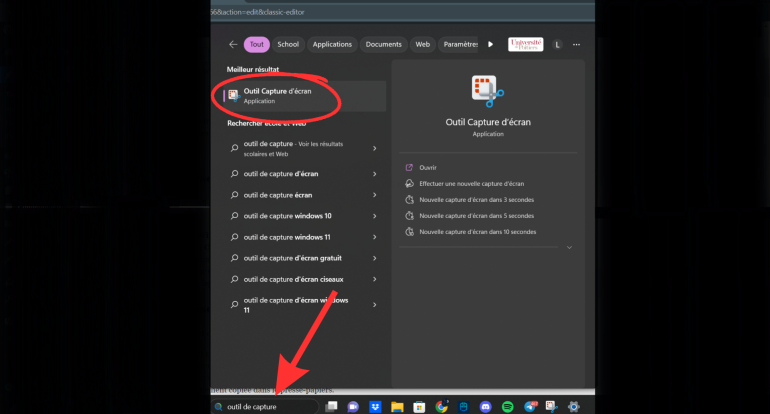Click icon beside Effectuer une nouvelle capture
770x414 pixels.
pyautogui.click(x=409, y=184)
